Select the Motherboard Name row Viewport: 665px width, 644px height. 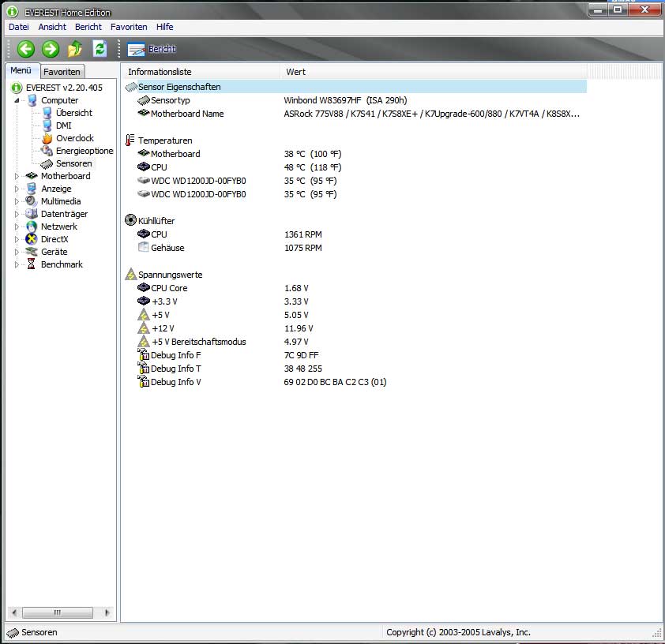[x=355, y=114]
